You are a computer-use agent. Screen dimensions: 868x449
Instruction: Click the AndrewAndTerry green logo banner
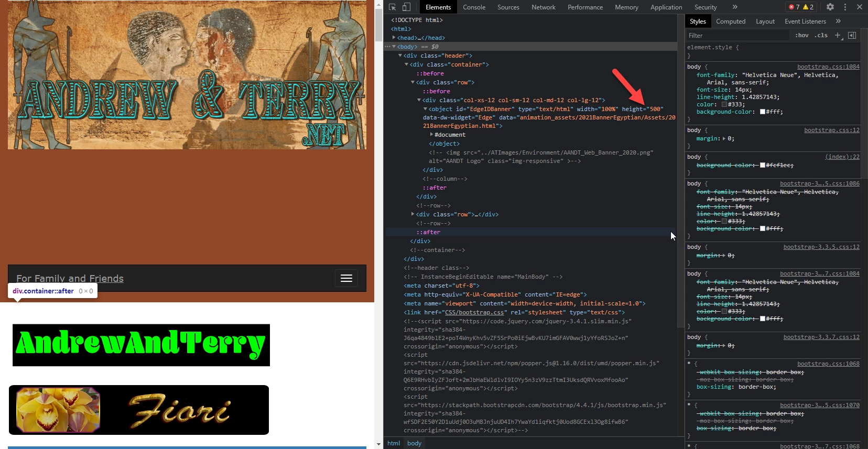[141, 345]
